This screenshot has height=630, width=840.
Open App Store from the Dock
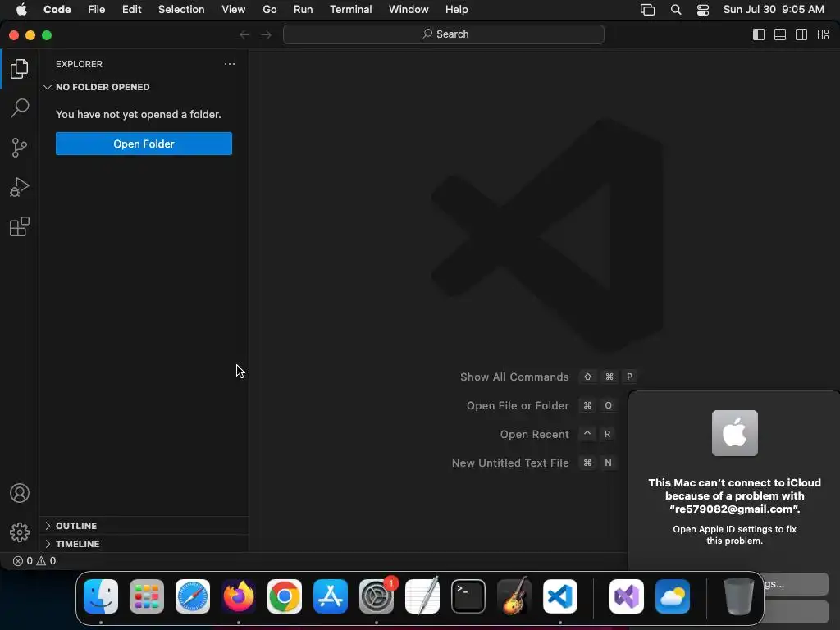coord(331,596)
